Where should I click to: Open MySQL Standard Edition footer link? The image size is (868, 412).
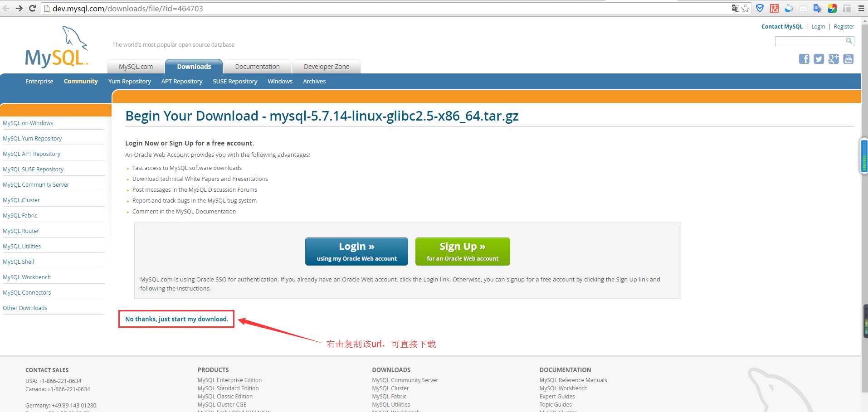tap(228, 388)
